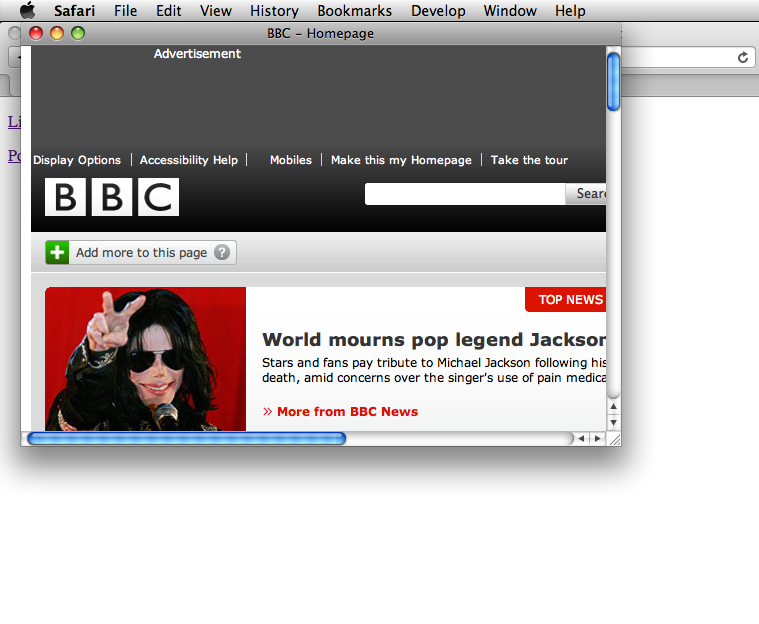Click the scroll left arrow
Viewport: 759px width, 624px height.
pyautogui.click(x=581, y=439)
